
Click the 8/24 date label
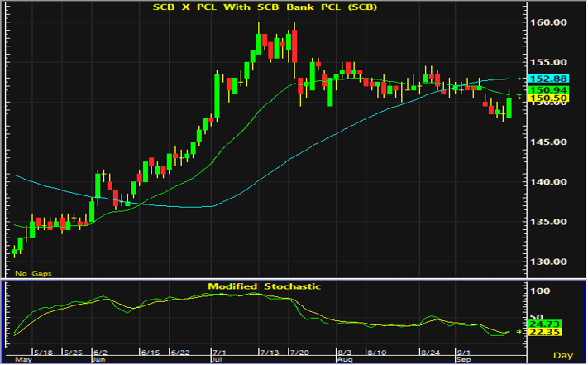tap(431, 353)
